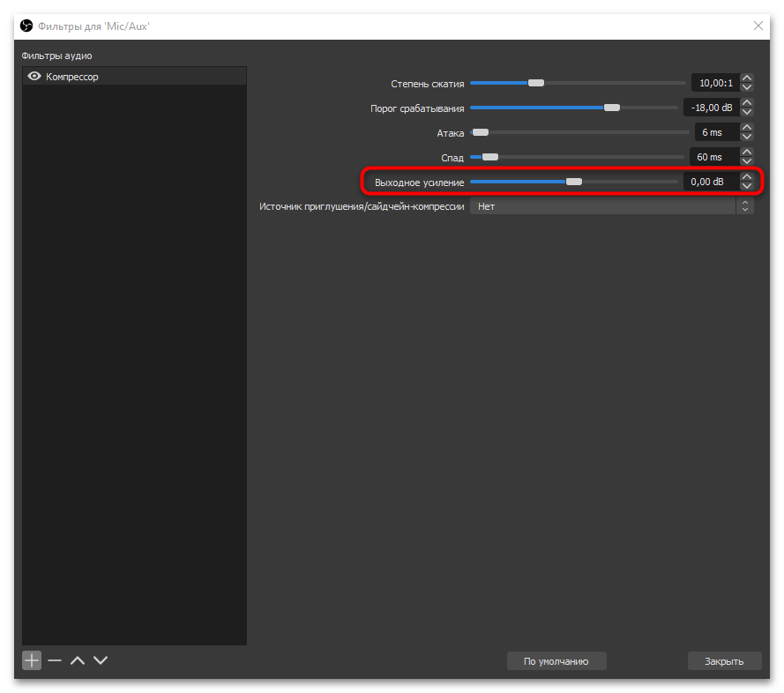Click the Атака label
Image resolution: width=784 pixels, height=693 pixels.
tap(451, 133)
